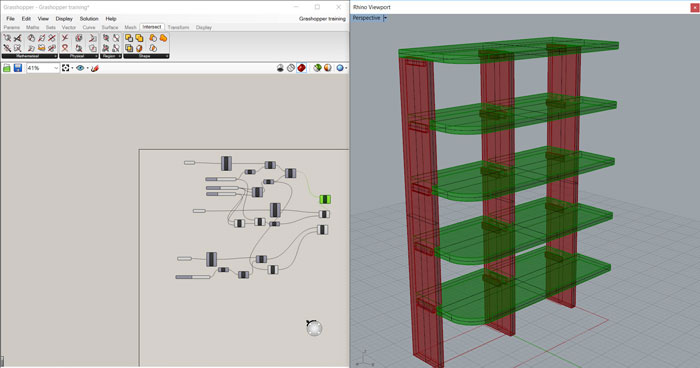Click the canvas compass widget
Image resolution: width=700 pixels, height=368 pixels.
click(314, 328)
